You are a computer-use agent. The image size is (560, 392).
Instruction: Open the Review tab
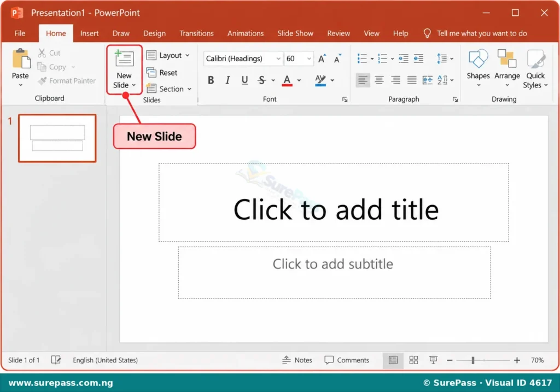[x=338, y=33]
